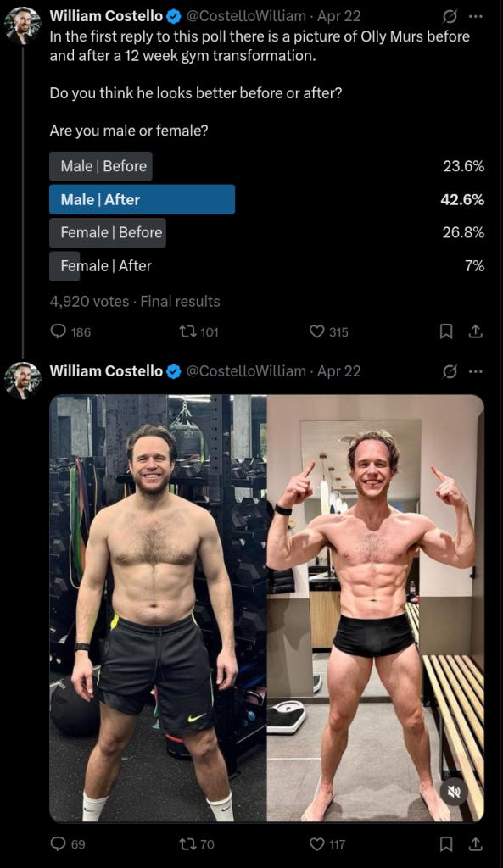Share the photo reply tweet

475,843
